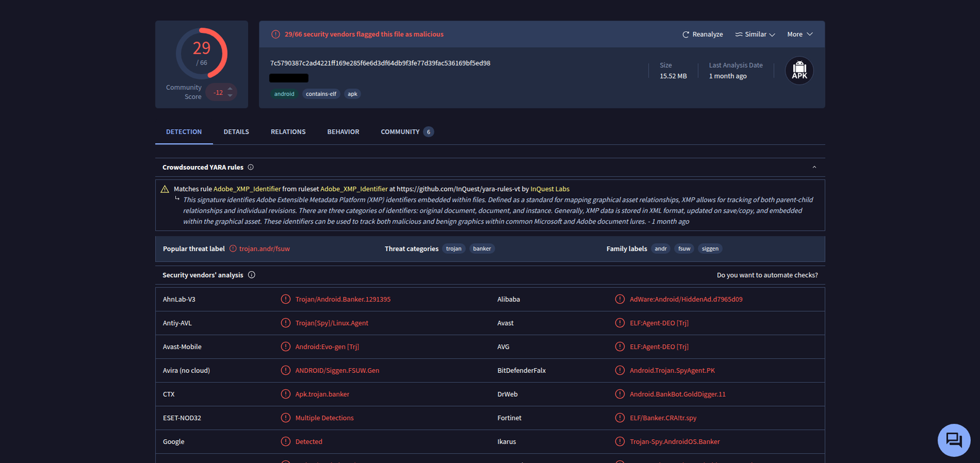Screen dimensions: 980x463
Task: Click the yellow warning triangle on the YARA match
Action: [x=165, y=189]
